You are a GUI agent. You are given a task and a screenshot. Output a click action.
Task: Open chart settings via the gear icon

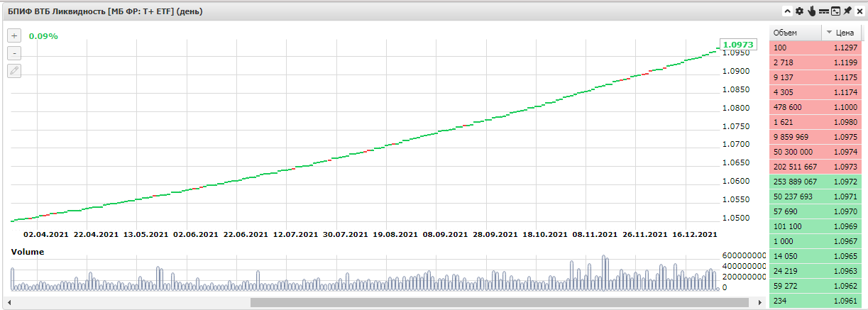pyautogui.click(x=799, y=11)
